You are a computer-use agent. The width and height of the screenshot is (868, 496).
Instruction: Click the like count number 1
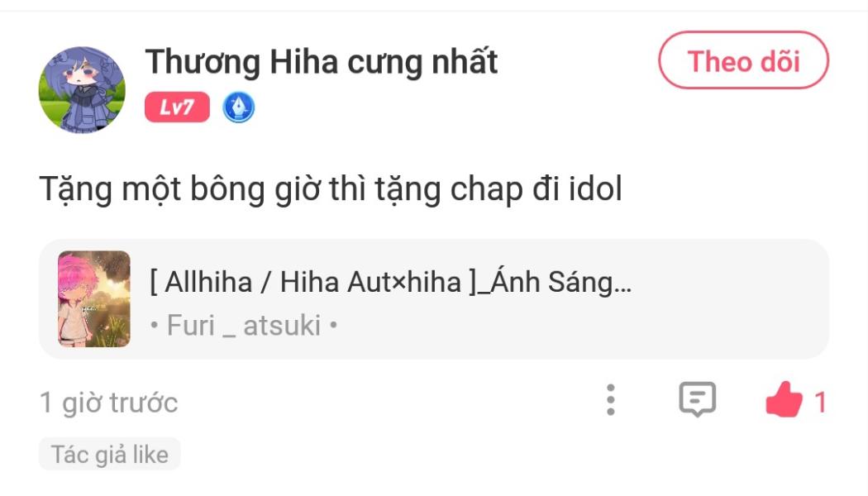pyautogui.click(x=820, y=403)
